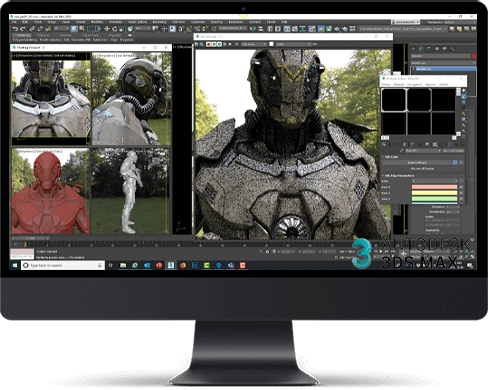
Task: Click the eyedropper in Material Editor
Action: [402, 151]
